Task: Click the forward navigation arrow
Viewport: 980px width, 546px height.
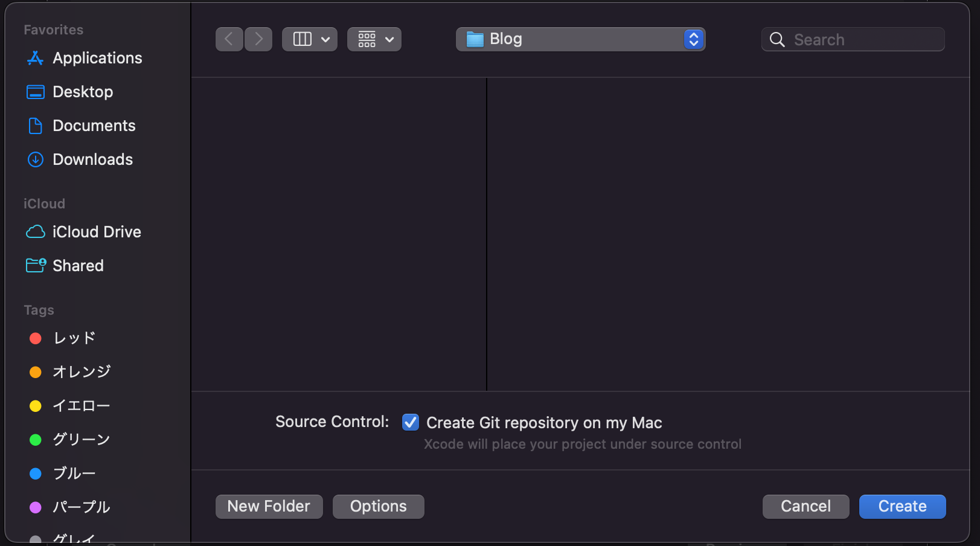Action: tap(258, 39)
